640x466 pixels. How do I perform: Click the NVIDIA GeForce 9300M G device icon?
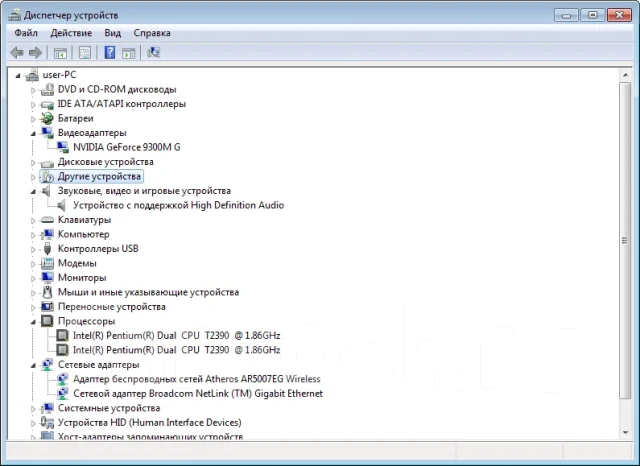pos(62,147)
